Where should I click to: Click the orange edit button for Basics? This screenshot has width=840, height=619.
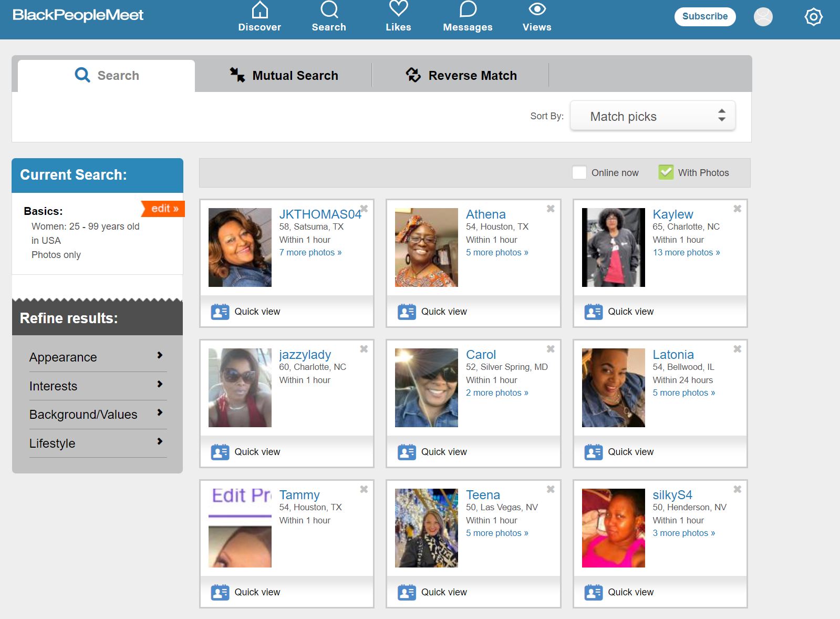[163, 209]
